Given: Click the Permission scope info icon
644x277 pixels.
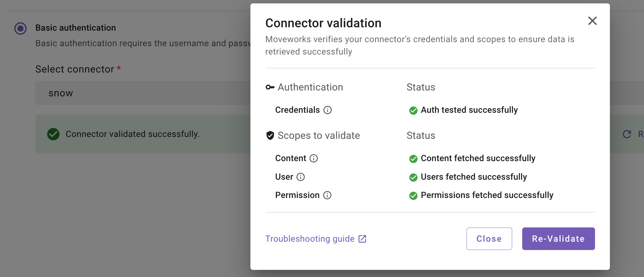Looking at the screenshot, I should click(327, 195).
